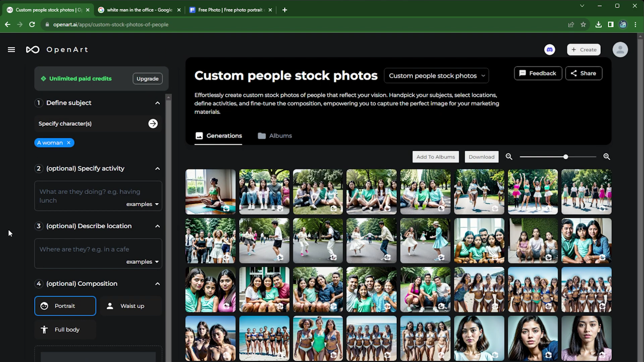Screen dimensions: 644x362
Task: Click the Upgrade button
Action: click(147, 78)
